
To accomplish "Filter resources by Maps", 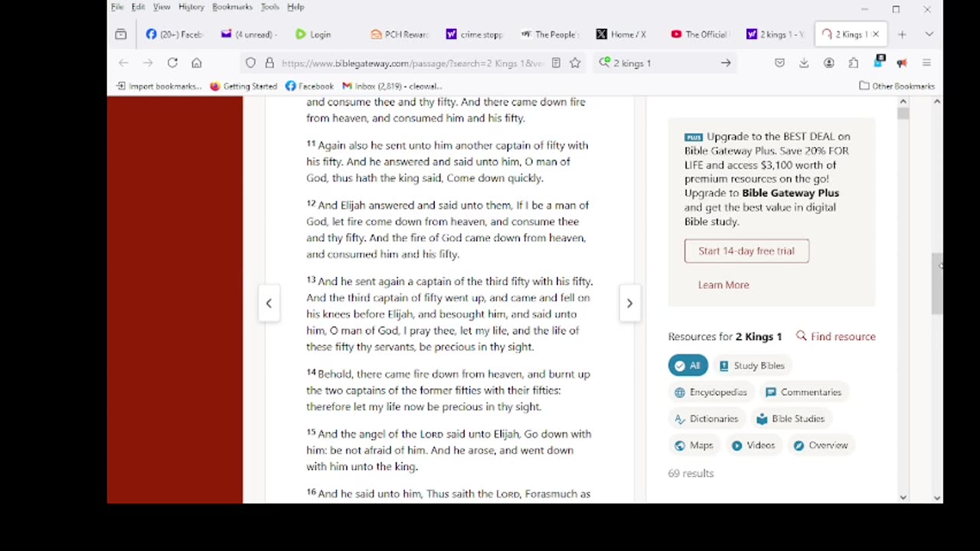I will [694, 445].
